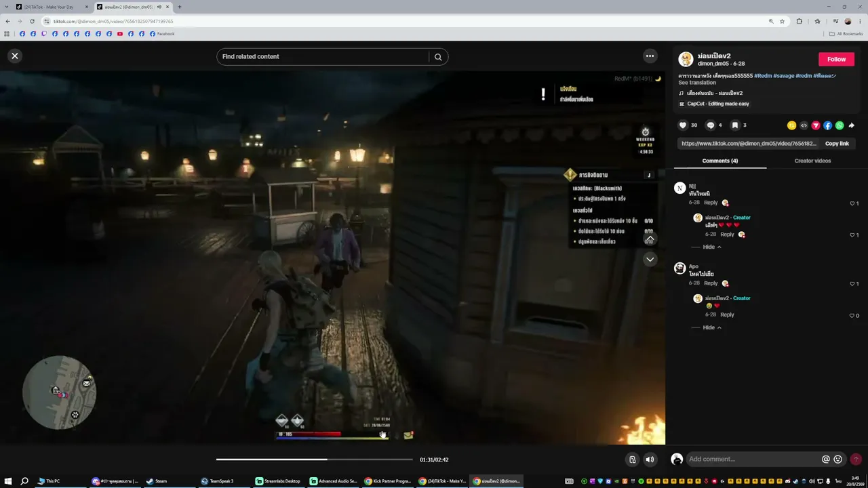The height and width of the screenshot is (488, 868).
Task: Like the first comment by N
Action: 852,203
